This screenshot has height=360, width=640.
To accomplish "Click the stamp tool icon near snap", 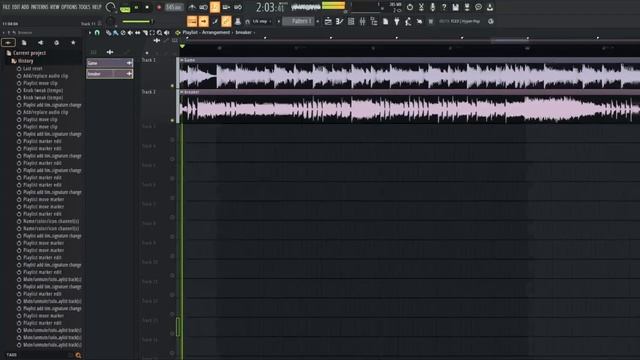I will coord(238,21).
